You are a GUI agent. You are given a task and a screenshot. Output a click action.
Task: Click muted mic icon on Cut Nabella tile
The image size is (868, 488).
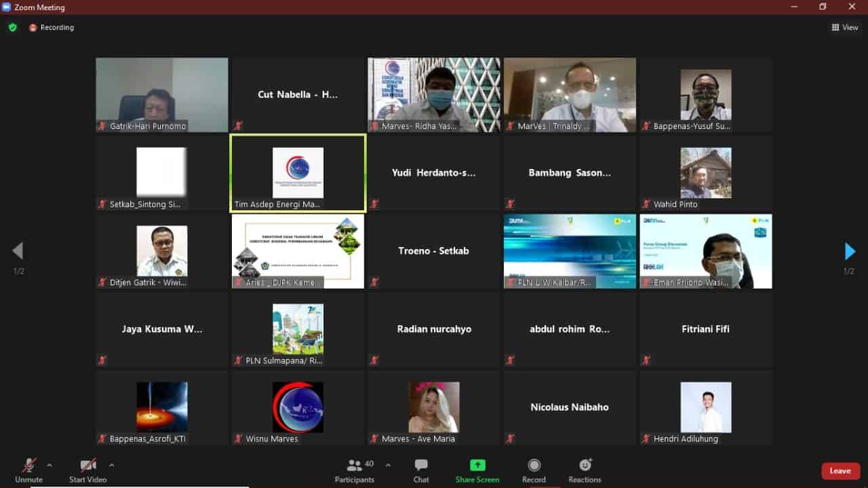coord(239,126)
